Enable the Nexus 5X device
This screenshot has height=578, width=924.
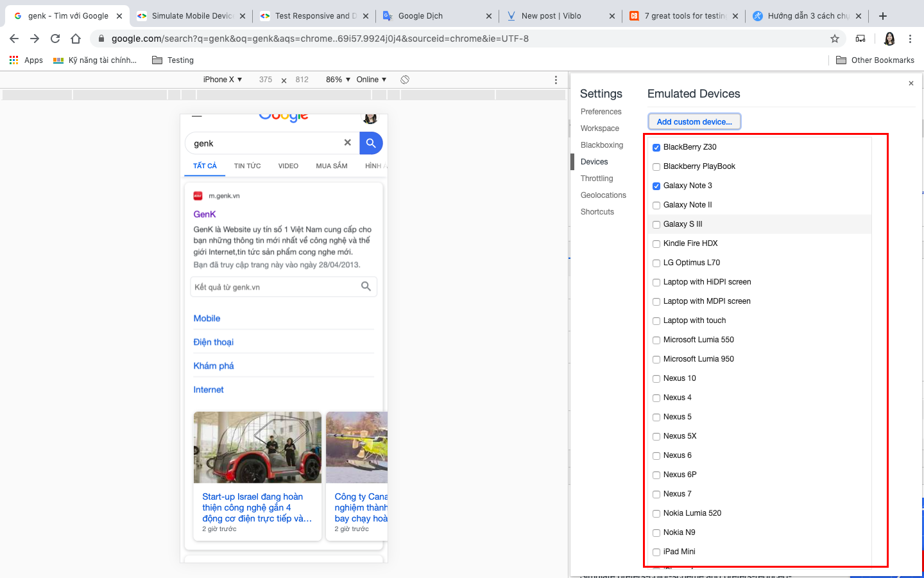click(x=656, y=437)
